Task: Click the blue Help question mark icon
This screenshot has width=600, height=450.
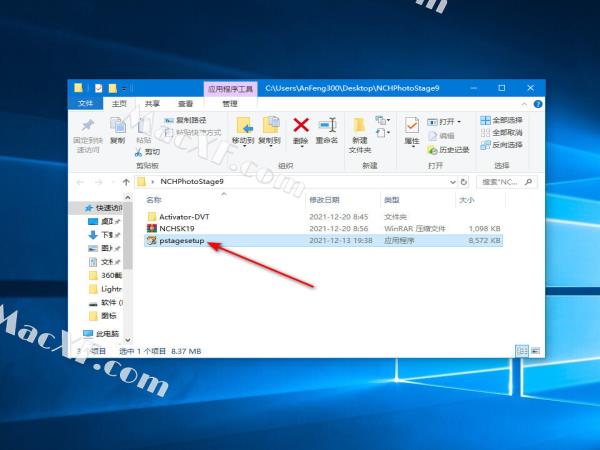Action: click(x=538, y=104)
